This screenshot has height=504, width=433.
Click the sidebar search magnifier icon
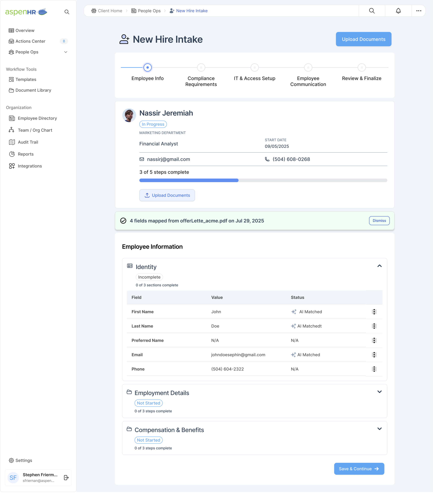pos(67,12)
